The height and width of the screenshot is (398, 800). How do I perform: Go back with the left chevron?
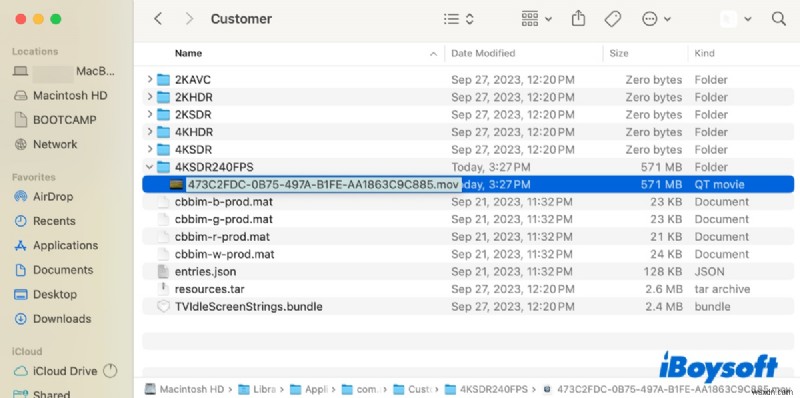[158, 19]
